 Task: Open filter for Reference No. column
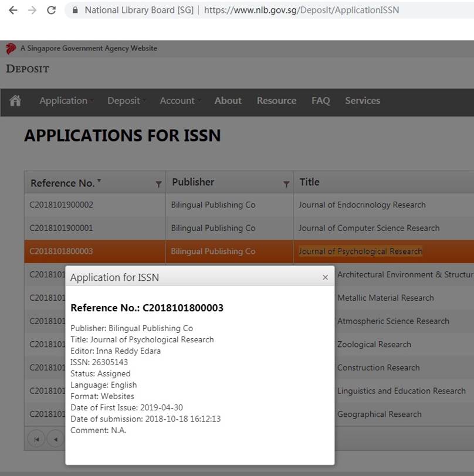coord(158,184)
